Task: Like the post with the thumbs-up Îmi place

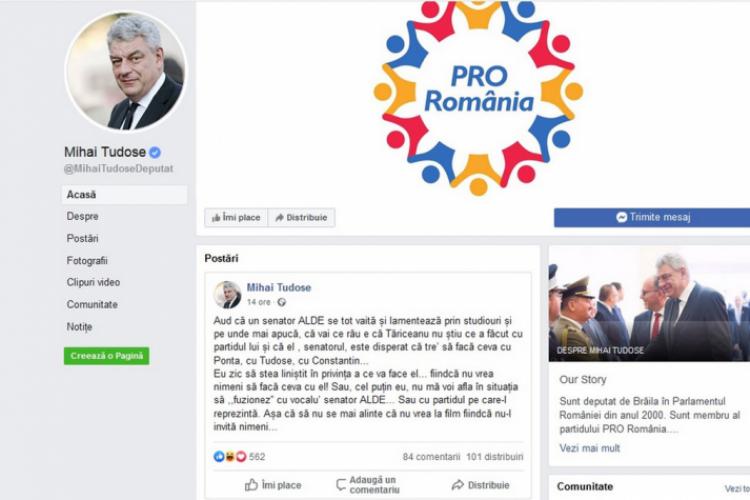Action: (273, 485)
